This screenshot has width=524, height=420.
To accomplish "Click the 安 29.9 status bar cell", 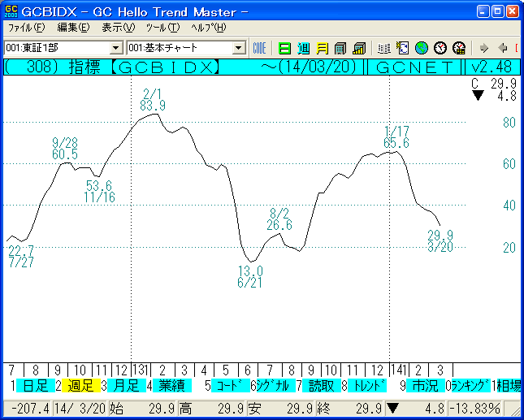I will tap(280, 409).
